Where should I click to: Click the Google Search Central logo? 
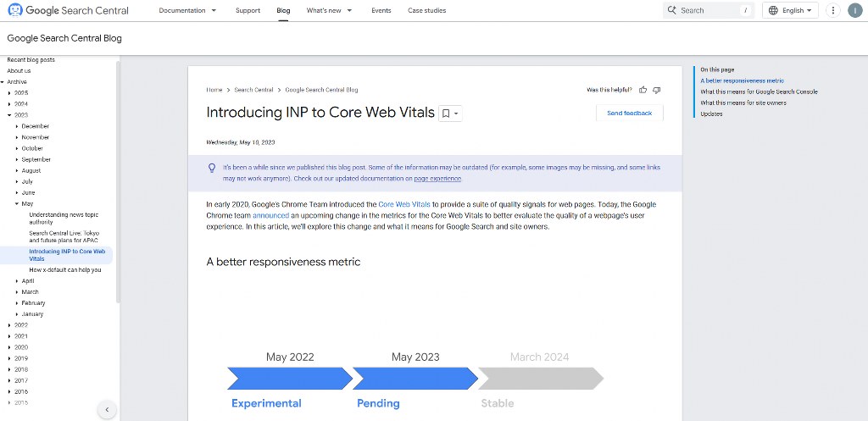coord(68,10)
